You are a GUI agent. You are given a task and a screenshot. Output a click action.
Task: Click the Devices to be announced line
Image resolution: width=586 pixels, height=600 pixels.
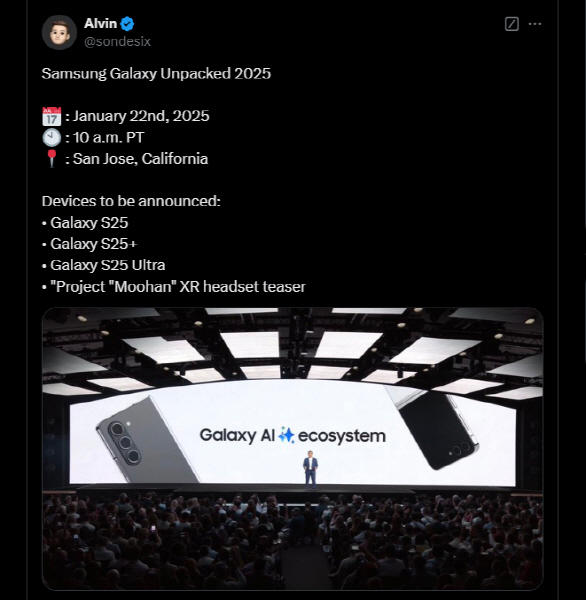[x=131, y=201]
